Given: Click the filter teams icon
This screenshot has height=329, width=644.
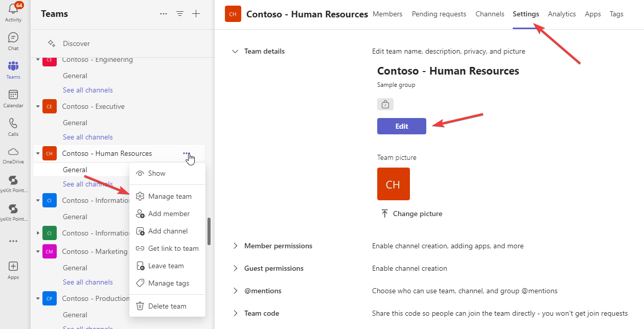Looking at the screenshot, I should tap(180, 14).
